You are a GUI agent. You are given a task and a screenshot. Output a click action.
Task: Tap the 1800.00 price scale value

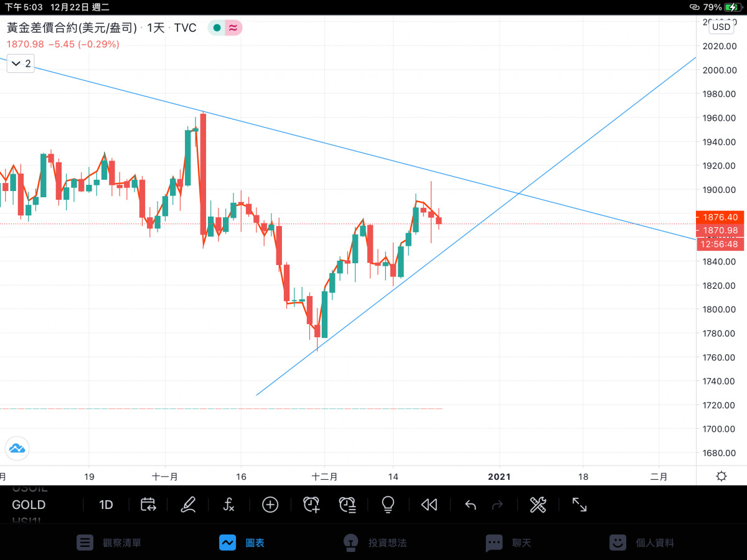(721, 309)
